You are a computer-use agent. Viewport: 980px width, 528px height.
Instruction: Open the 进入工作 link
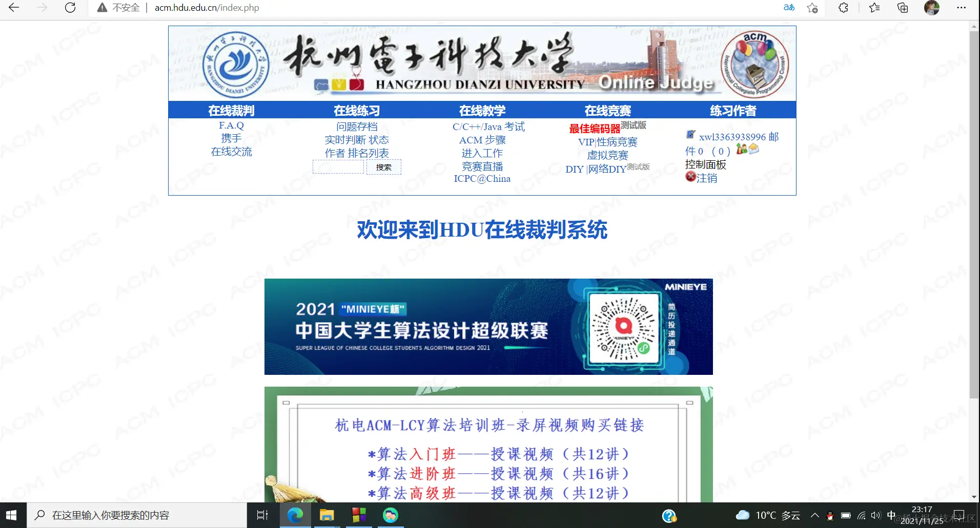(482, 153)
